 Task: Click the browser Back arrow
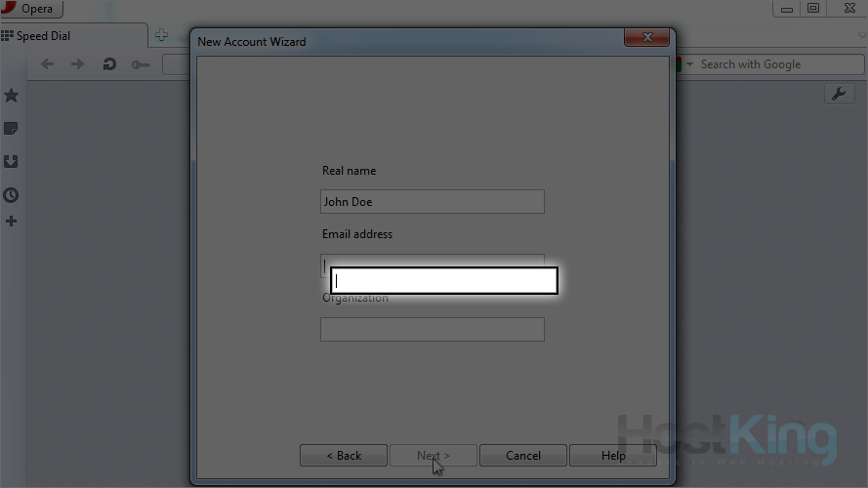coord(48,64)
